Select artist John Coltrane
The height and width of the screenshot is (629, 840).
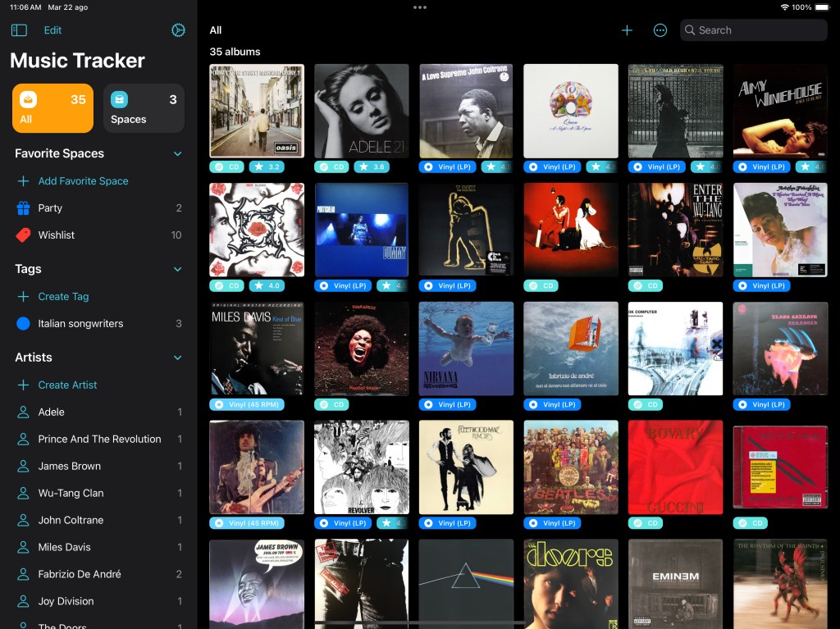coord(98,520)
